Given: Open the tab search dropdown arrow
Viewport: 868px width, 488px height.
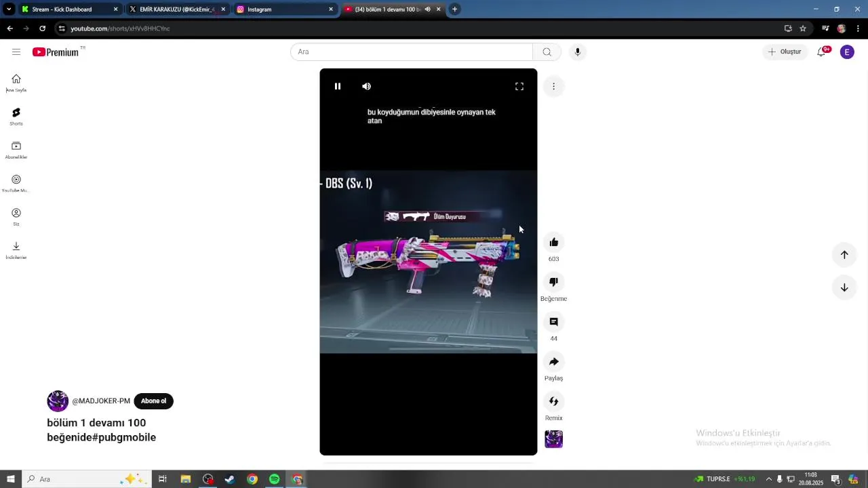Looking at the screenshot, I should (9, 9).
